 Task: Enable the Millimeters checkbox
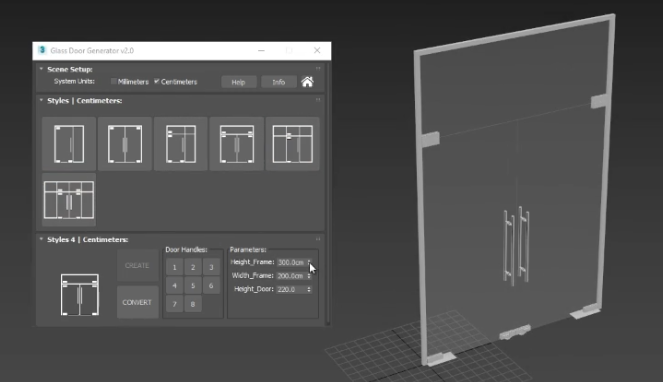point(114,81)
